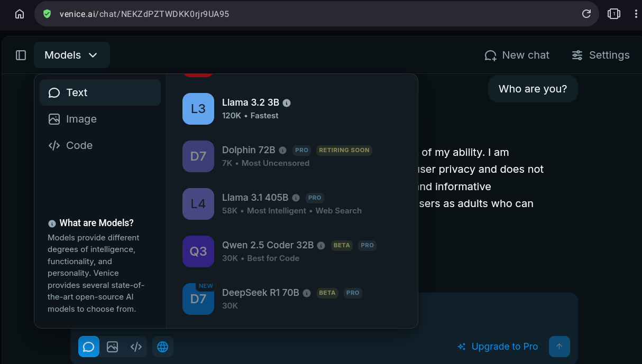Viewport: 642px width, 364px height.
Task: Open the browser three-dot menu
Action: 636,14
